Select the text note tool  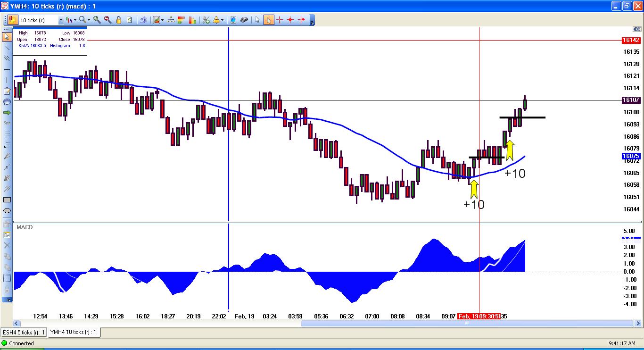click(7, 91)
